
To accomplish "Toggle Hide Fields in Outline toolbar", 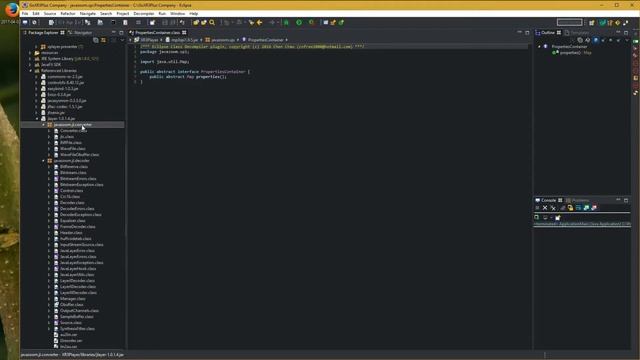I will pyautogui.click(x=596, y=40).
